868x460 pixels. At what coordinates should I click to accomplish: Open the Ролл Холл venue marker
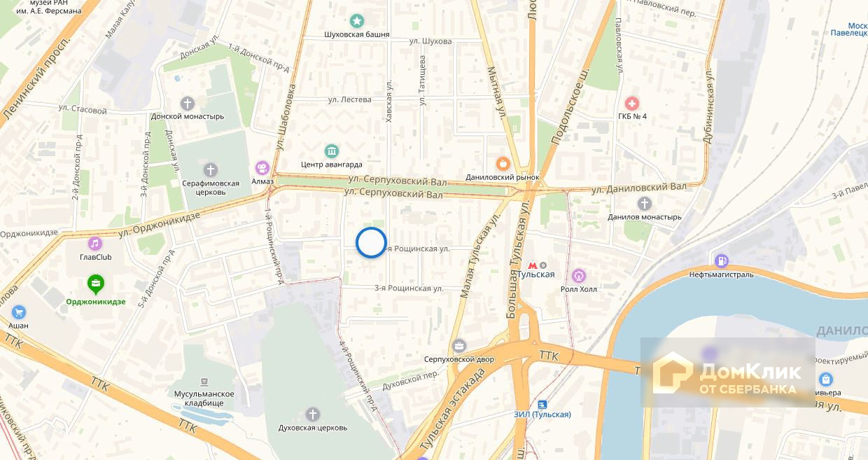pyautogui.click(x=578, y=276)
